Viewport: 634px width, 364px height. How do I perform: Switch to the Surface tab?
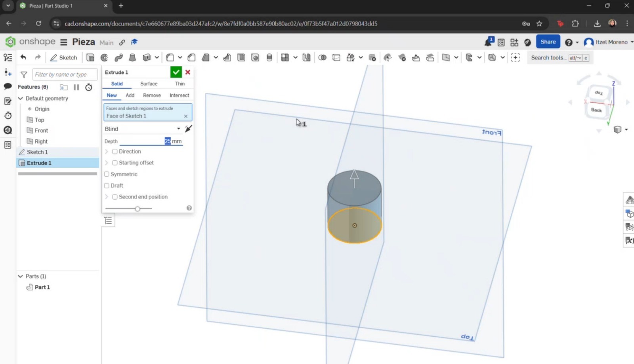pyautogui.click(x=149, y=84)
